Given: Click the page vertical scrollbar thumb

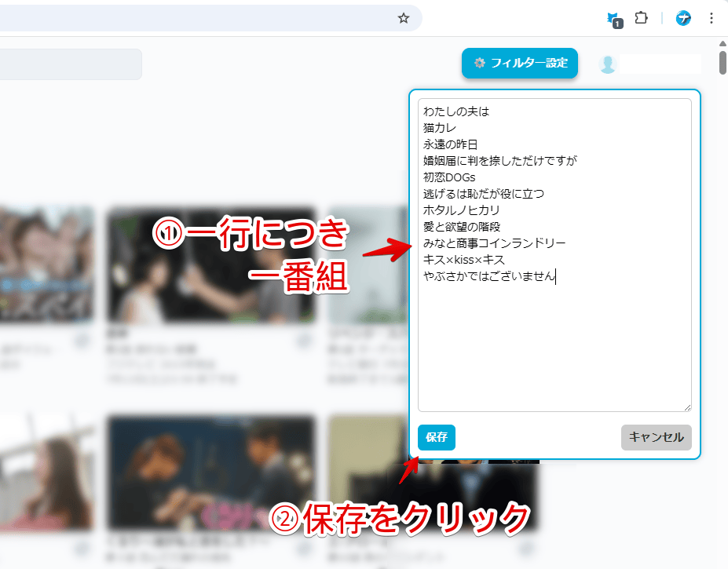Looking at the screenshot, I should click(723, 63).
